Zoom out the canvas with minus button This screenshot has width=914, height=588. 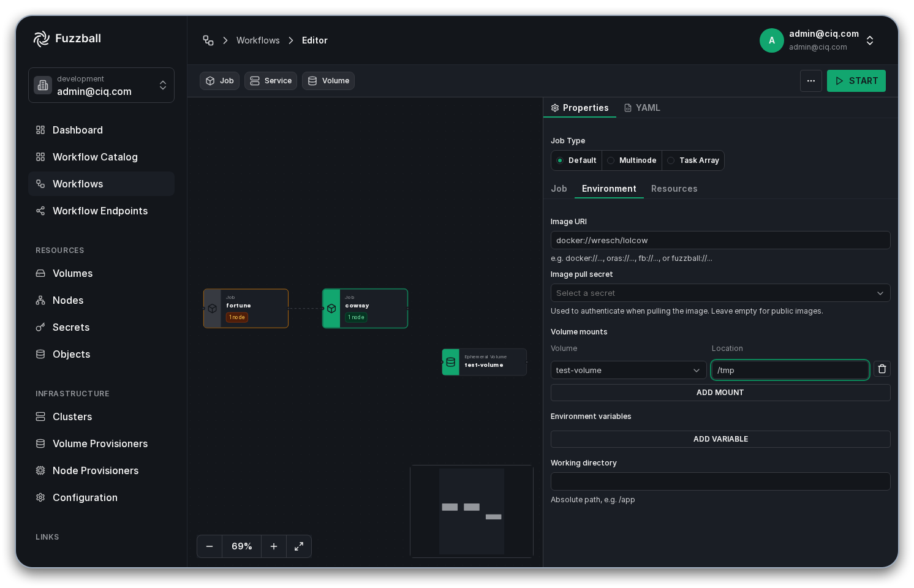pos(210,546)
